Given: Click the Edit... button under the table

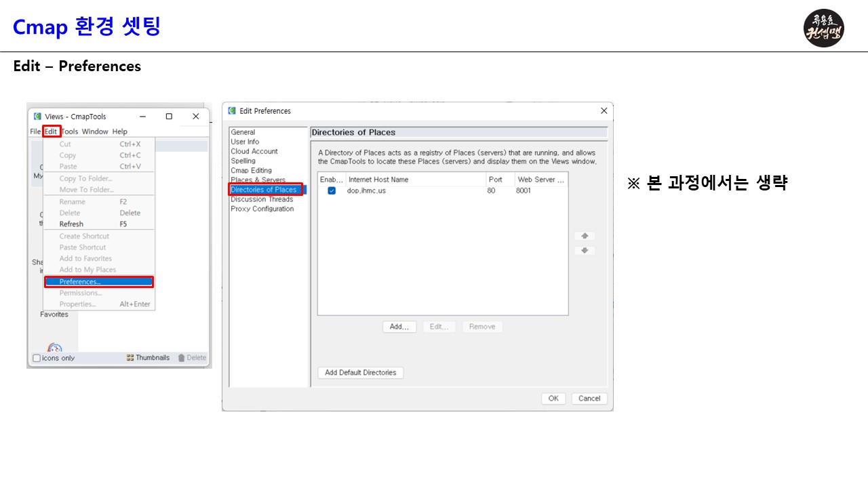Looking at the screenshot, I should 439,327.
